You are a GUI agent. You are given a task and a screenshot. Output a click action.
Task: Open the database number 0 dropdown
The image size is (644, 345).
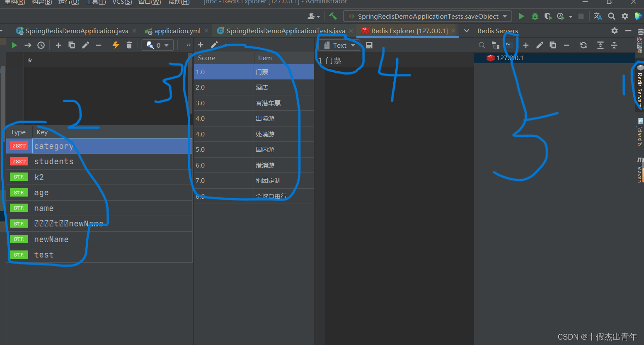(x=158, y=45)
